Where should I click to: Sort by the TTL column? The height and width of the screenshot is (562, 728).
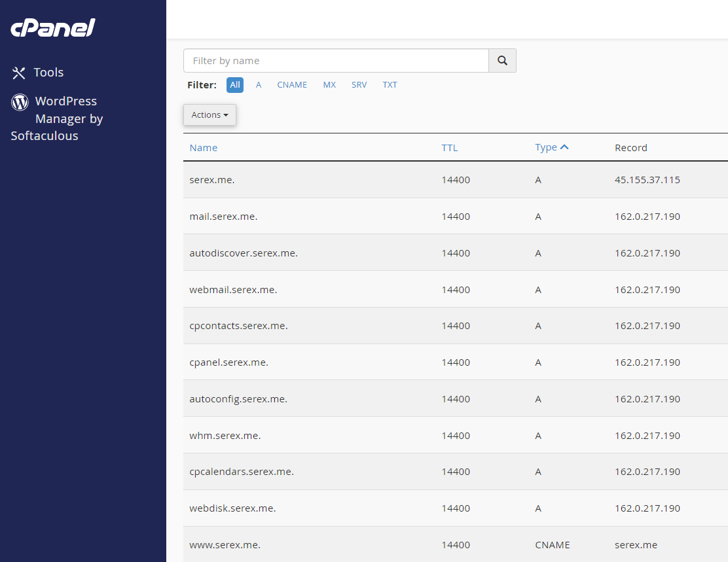tap(449, 148)
